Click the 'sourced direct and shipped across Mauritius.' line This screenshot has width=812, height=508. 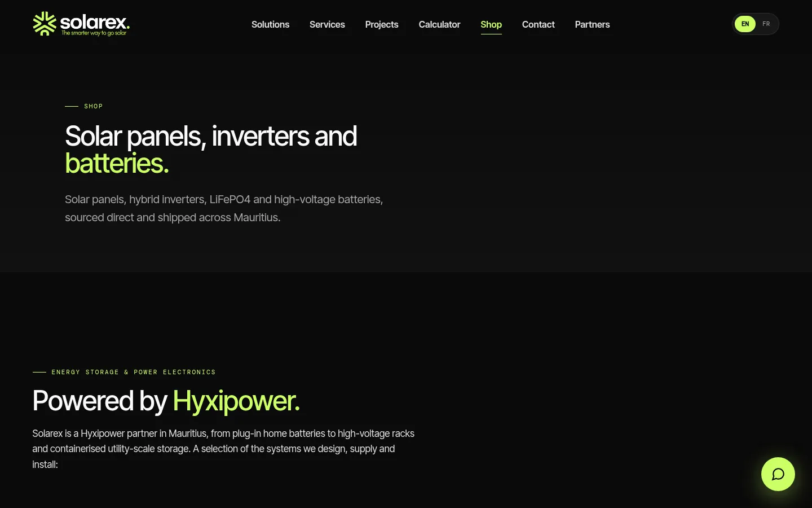click(x=173, y=217)
